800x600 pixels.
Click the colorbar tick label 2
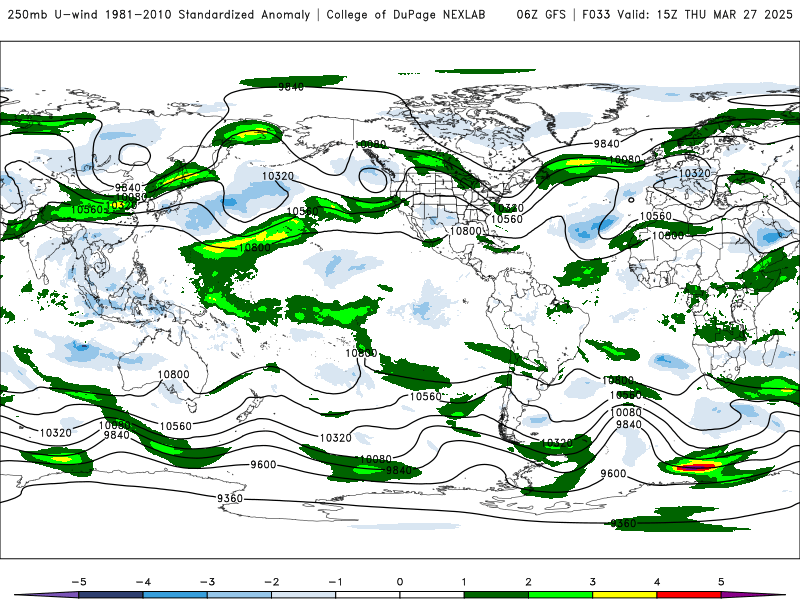[x=529, y=582]
